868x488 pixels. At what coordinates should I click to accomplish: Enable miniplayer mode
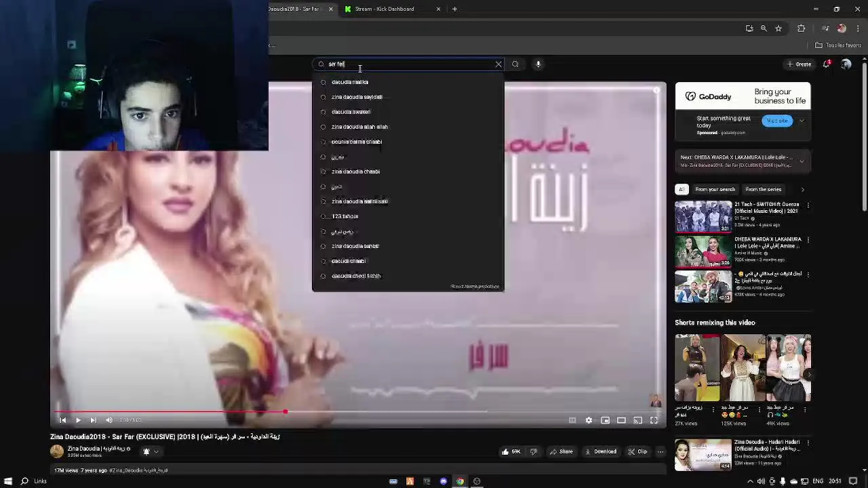click(x=605, y=420)
